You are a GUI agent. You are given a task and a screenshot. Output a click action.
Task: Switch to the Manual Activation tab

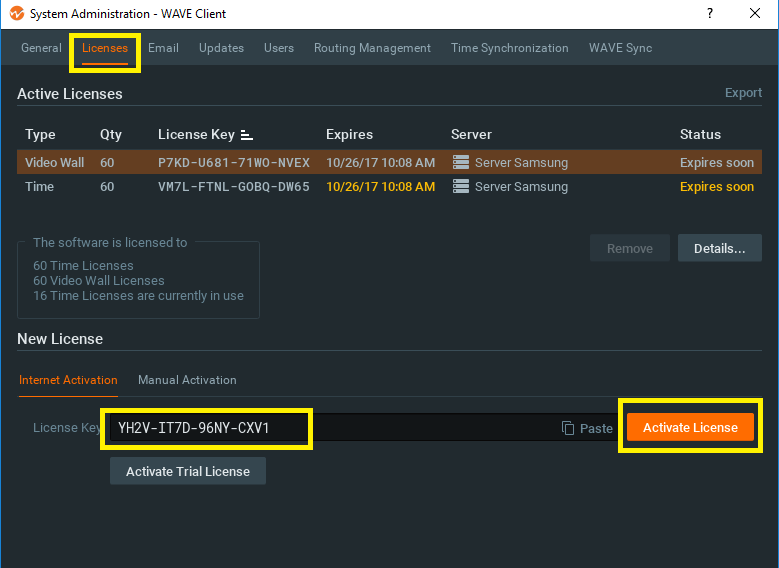coord(187,380)
